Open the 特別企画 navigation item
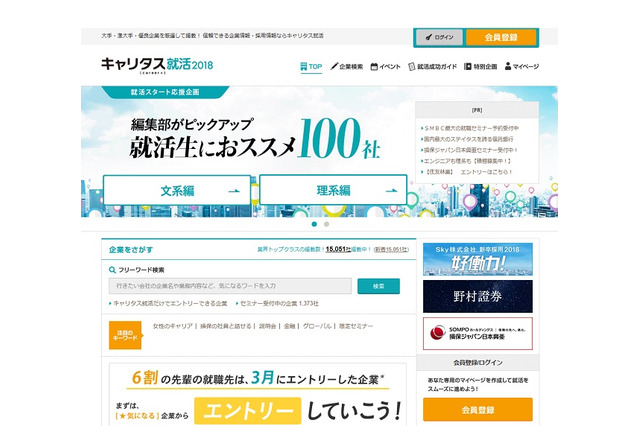Screen dimensions: 640x426 pyautogui.click(x=480, y=67)
